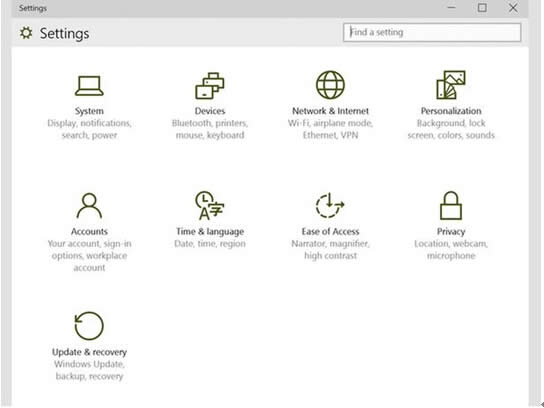544x408 pixels.
Task: Click the Settings heading text in header
Action: (x=65, y=34)
